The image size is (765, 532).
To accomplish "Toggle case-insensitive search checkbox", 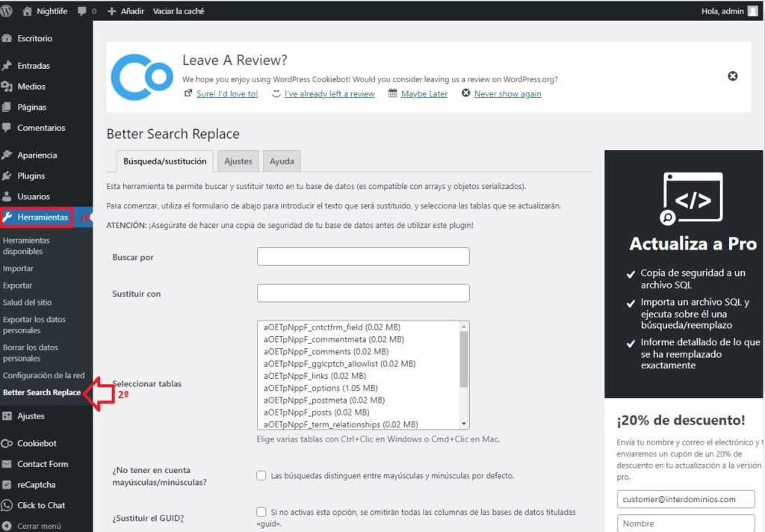I will pos(261,475).
